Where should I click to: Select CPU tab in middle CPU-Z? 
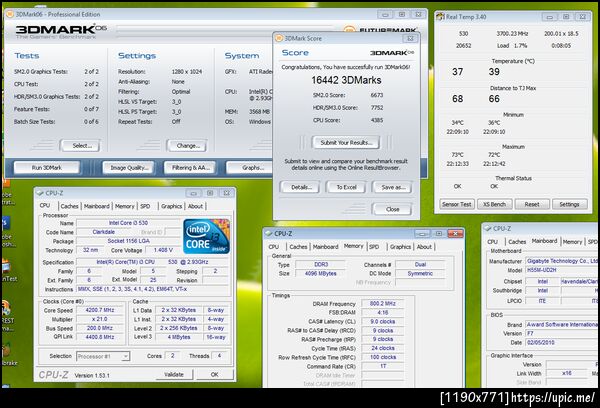[x=274, y=247]
